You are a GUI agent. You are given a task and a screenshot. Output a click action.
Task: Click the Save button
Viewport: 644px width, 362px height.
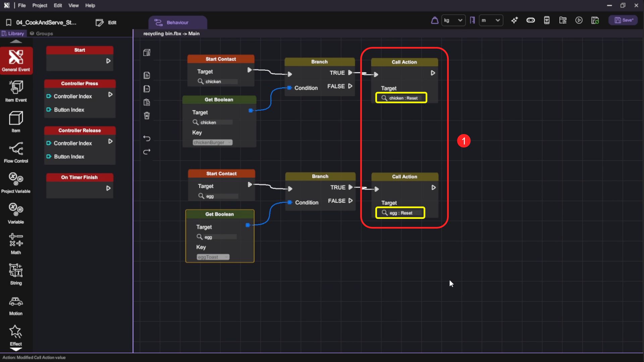click(624, 20)
